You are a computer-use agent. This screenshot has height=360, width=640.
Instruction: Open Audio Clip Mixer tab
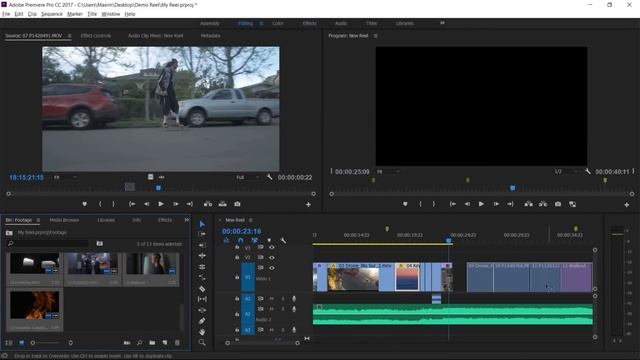pyautogui.click(x=156, y=36)
